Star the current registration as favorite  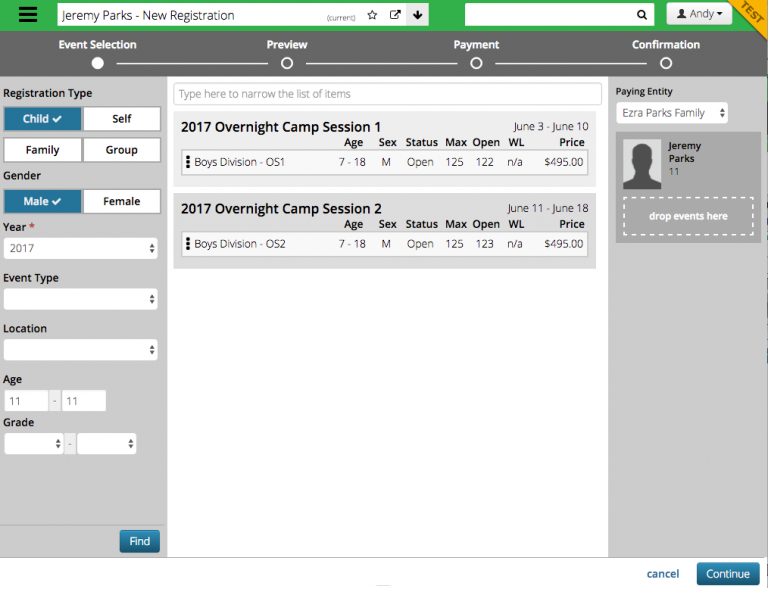(x=372, y=15)
